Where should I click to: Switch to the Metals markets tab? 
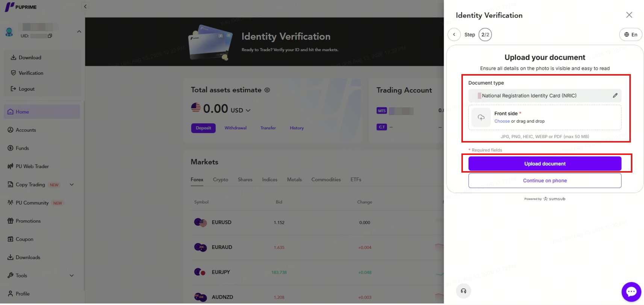[x=294, y=180]
